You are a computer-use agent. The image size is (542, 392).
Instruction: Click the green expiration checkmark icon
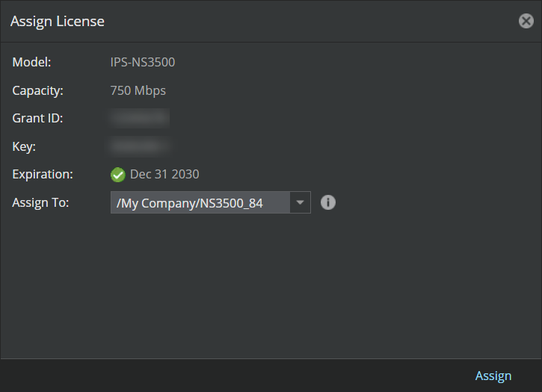(x=118, y=175)
